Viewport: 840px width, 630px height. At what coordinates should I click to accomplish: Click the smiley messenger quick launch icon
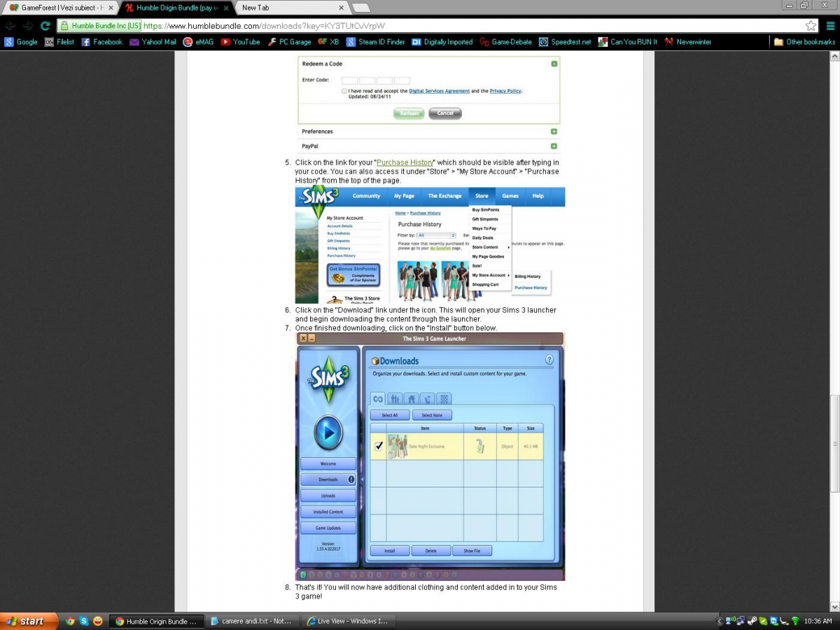click(98, 621)
